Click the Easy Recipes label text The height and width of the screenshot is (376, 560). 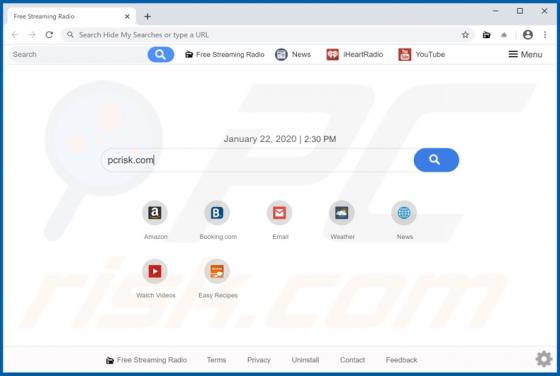[x=218, y=295]
